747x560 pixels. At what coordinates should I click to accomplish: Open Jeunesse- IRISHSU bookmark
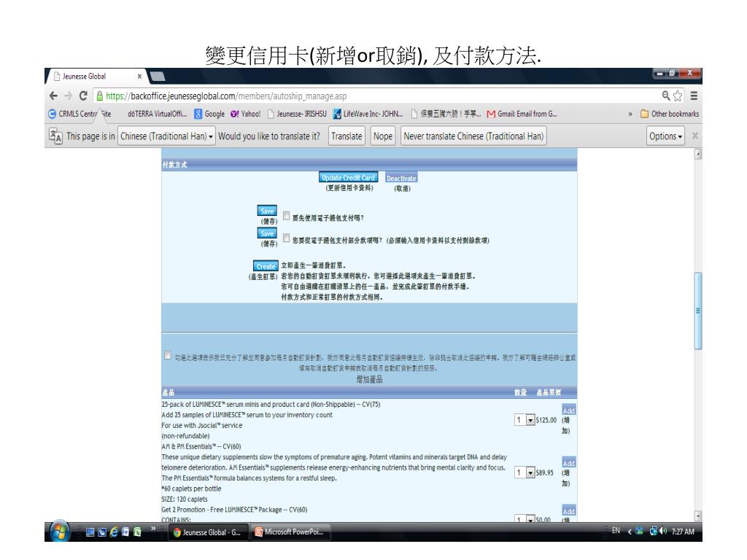[298, 114]
